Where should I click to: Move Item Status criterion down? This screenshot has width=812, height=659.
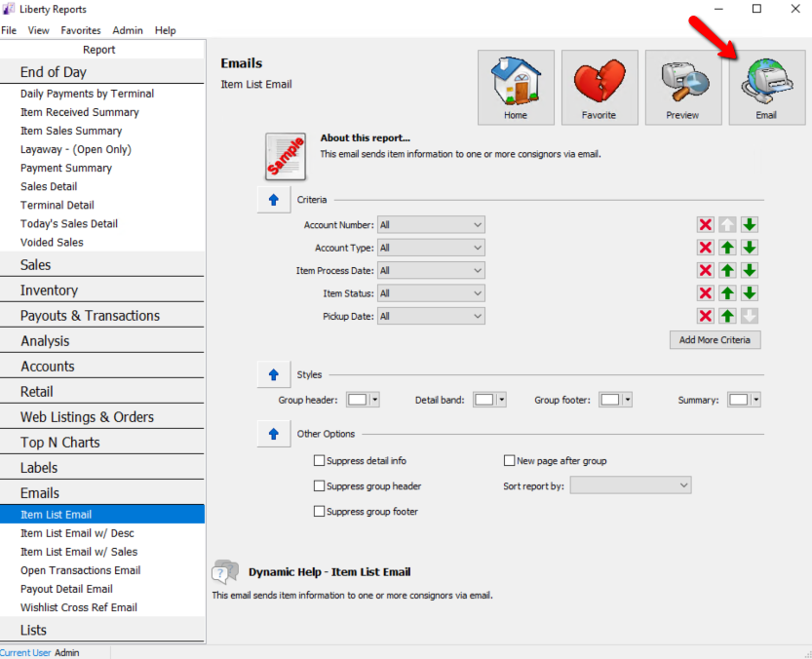tap(750, 293)
